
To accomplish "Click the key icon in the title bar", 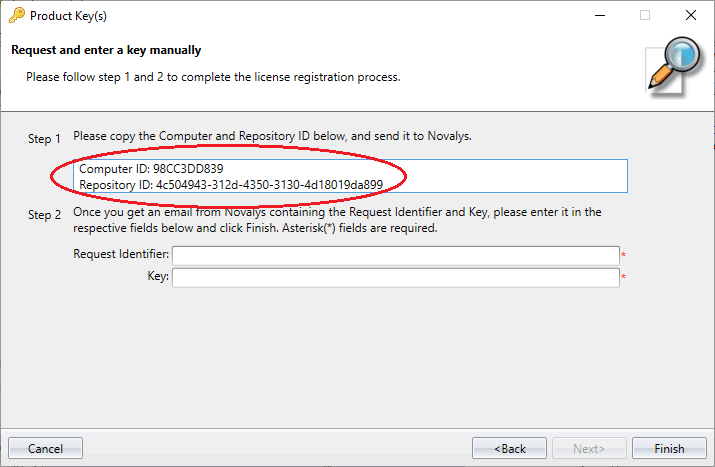I will click(x=16, y=15).
